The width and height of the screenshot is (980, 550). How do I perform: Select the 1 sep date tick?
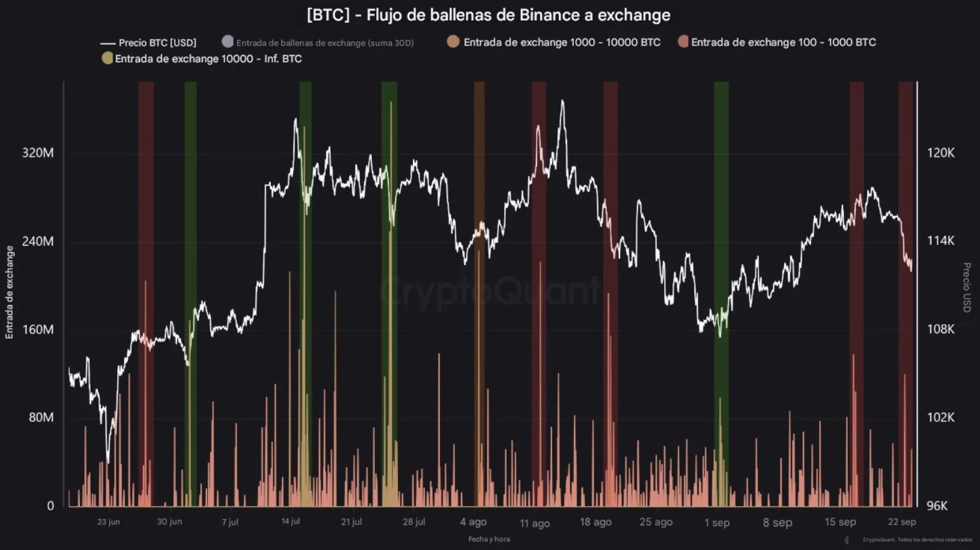717,523
